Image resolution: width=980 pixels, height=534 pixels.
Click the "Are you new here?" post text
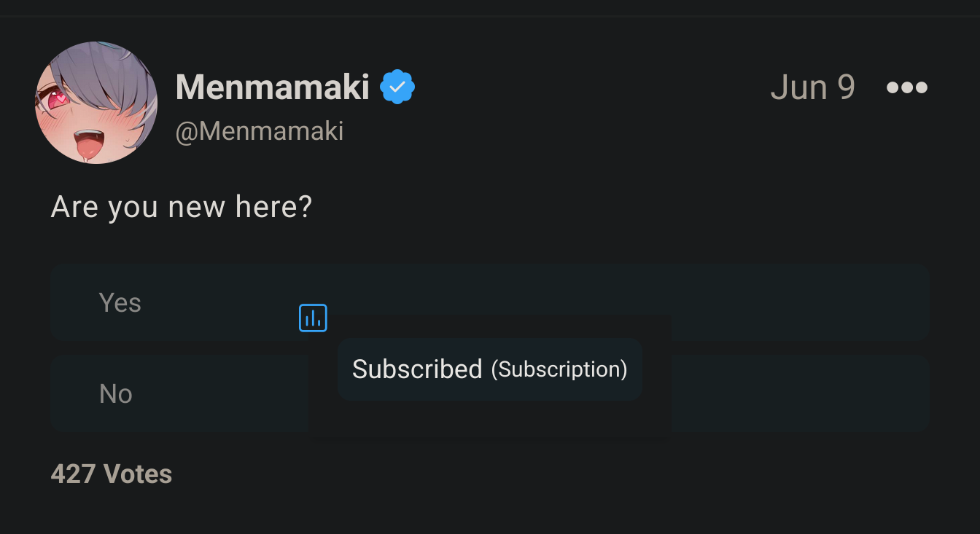(182, 208)
